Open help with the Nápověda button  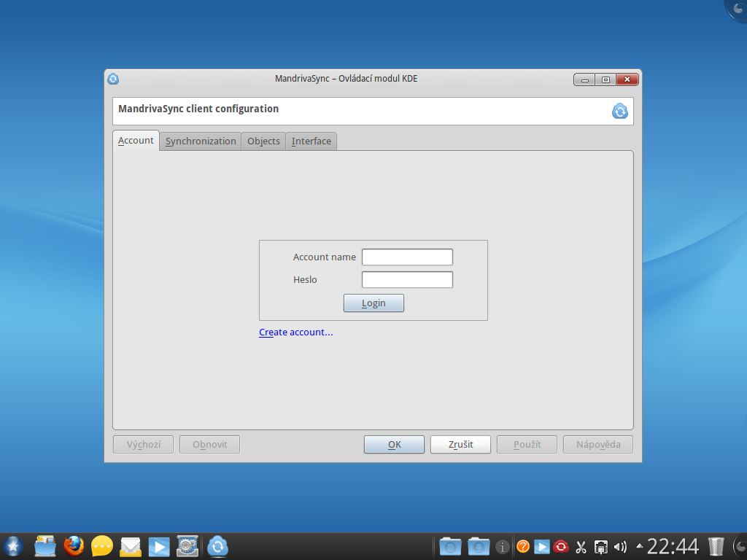(x=598, y=444)
